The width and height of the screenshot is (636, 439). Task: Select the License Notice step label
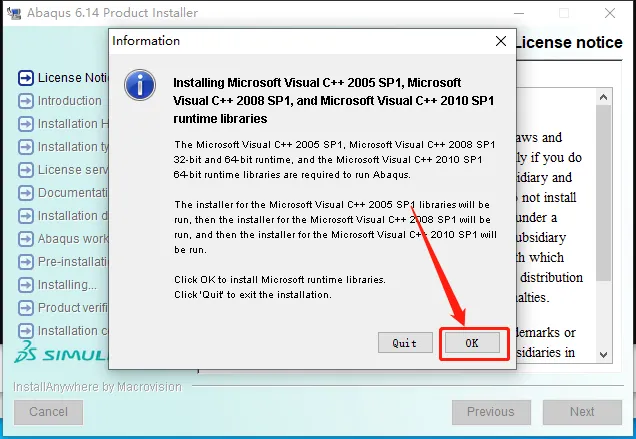(73, 78)
